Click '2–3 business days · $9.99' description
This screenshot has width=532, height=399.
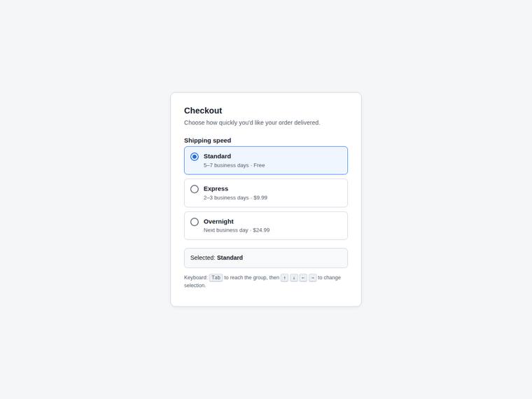[x=235, y=197]
